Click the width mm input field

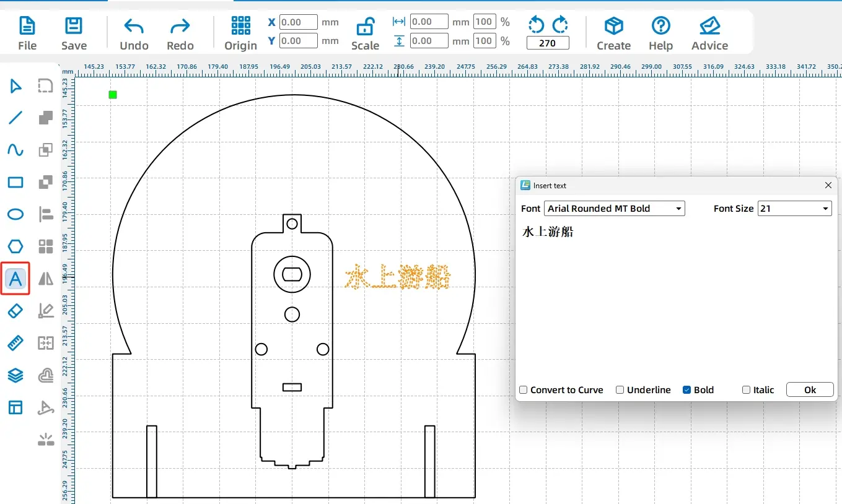click(x=429, y=22)
